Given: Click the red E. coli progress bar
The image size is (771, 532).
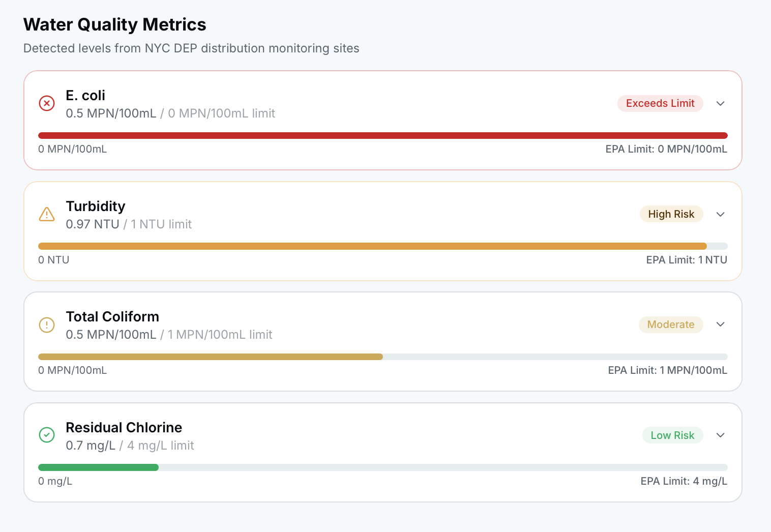Looking at the screenshot, I should (382, 135).
